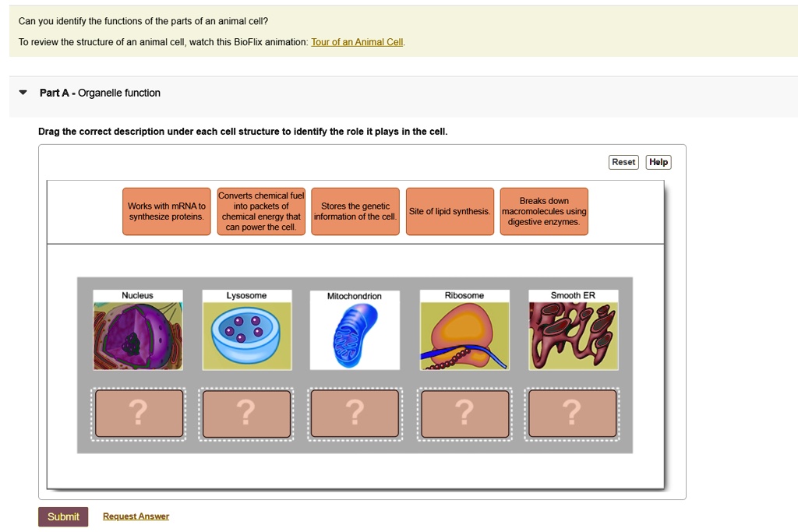The height and width of the screenshot is (532, 798).
Task: Click the Request Answer link
Action: coord(136,516)
